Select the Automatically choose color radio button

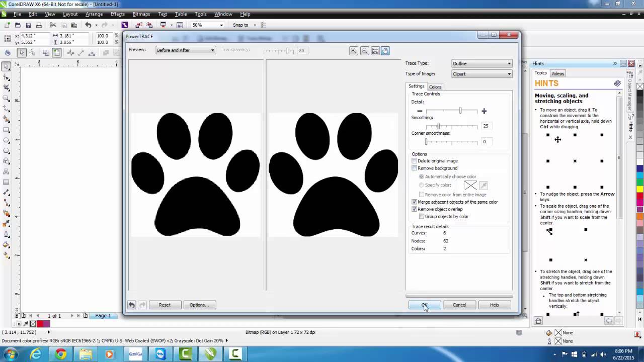[422, 176]
